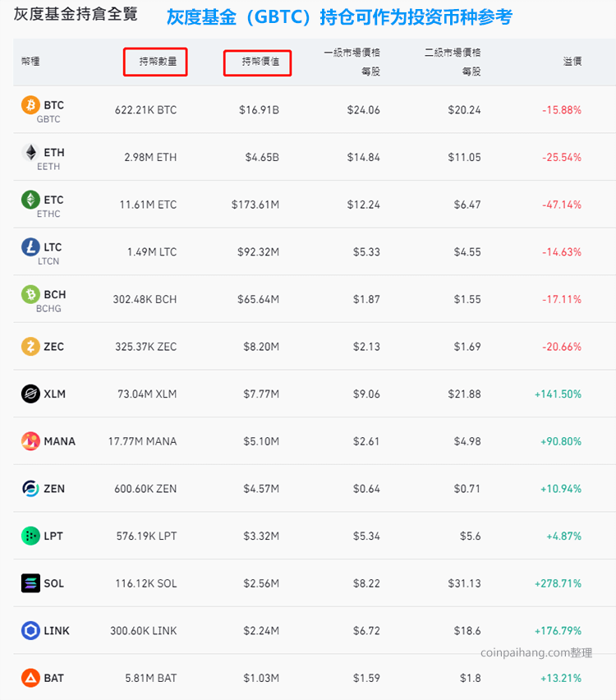Click the Bitcoin BTC coin icon
Image resolution: width=616 pixels, height=700 pixels.
30,105
